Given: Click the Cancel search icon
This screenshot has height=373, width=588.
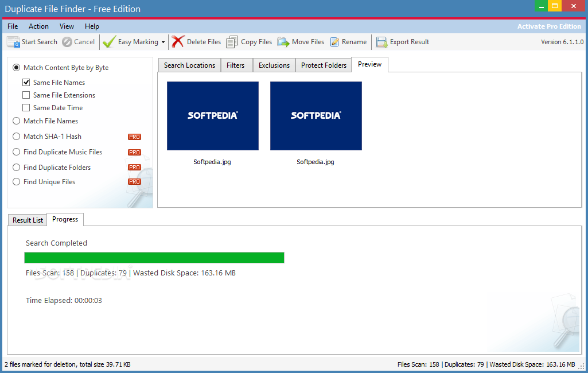Looking at the screenshot, I should point(67,42).
